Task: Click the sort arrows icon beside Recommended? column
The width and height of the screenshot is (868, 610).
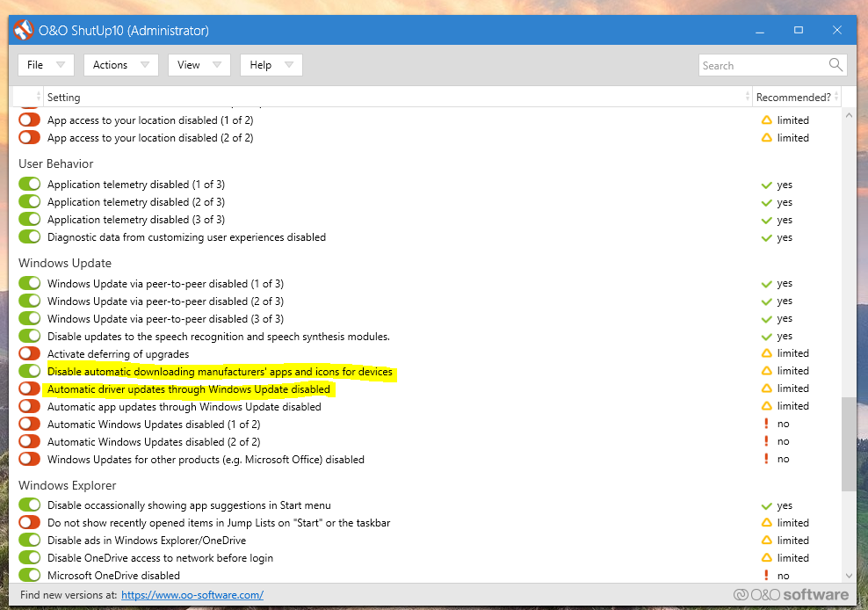Action: (836, 97)
